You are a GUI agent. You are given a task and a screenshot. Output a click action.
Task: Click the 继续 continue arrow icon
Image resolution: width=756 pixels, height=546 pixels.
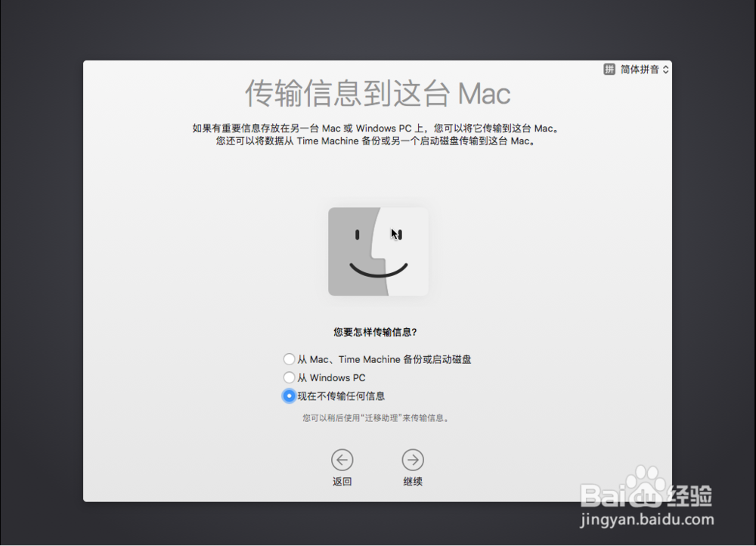coord(413,459)
